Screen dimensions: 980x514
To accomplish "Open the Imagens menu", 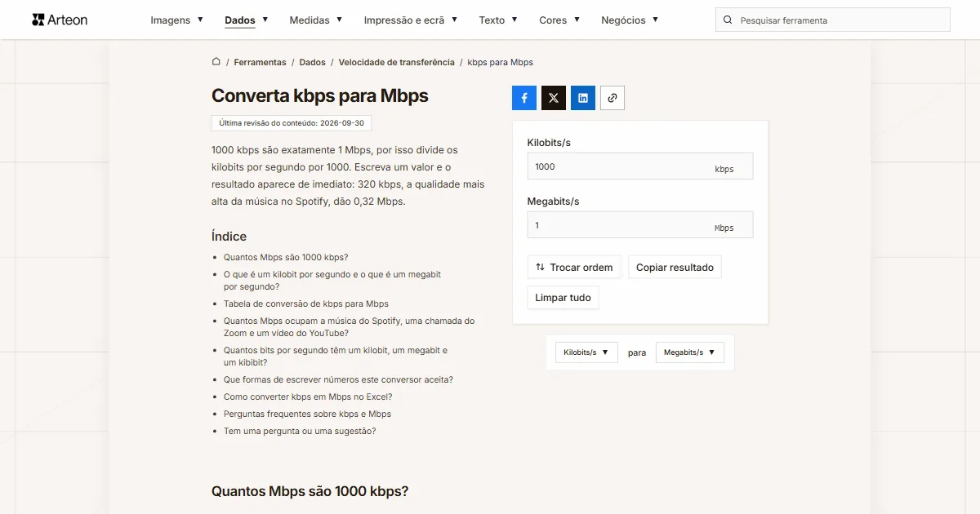I will point(177,20).
